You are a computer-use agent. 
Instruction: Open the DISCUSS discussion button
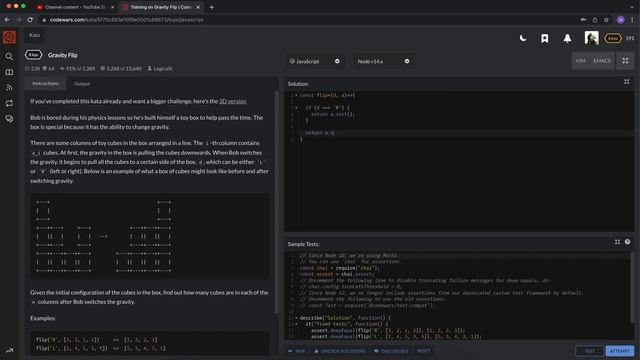[x=391, y=351]
